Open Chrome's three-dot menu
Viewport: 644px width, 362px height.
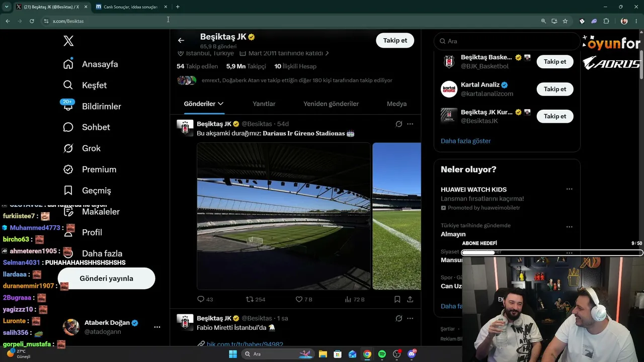click(636, 21)
